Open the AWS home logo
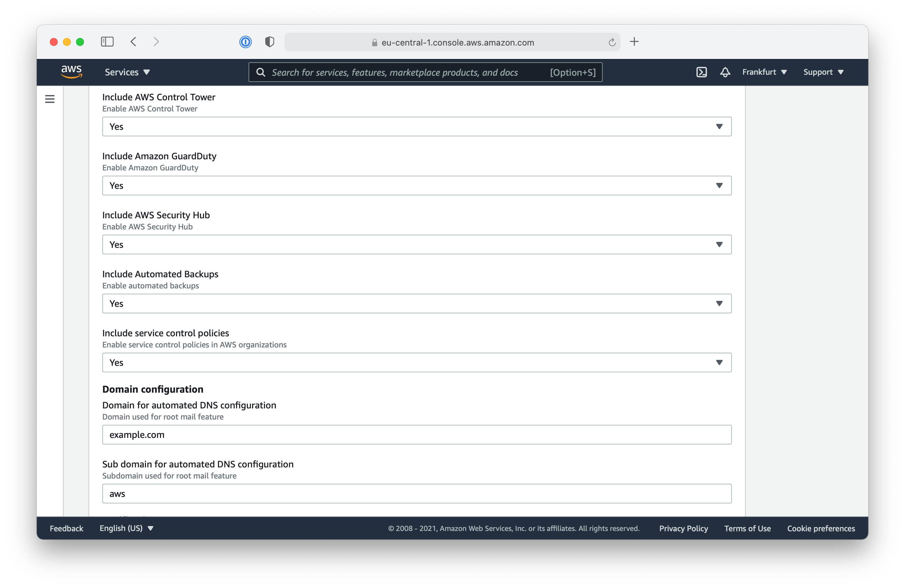 (x=71, y=71)
